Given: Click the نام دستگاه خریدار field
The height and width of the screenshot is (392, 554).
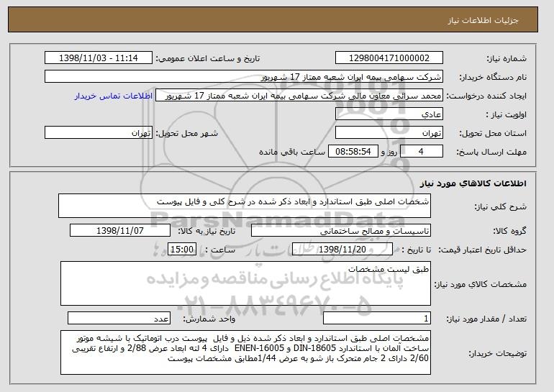Looking at the screenshot, I should coord(244,77).
